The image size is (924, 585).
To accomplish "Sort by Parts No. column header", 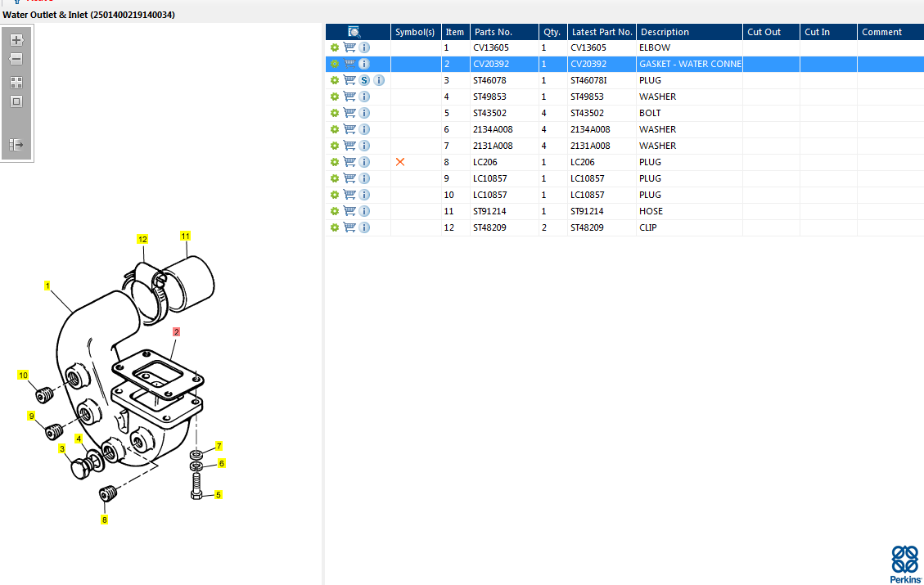I will coord(504,32).
